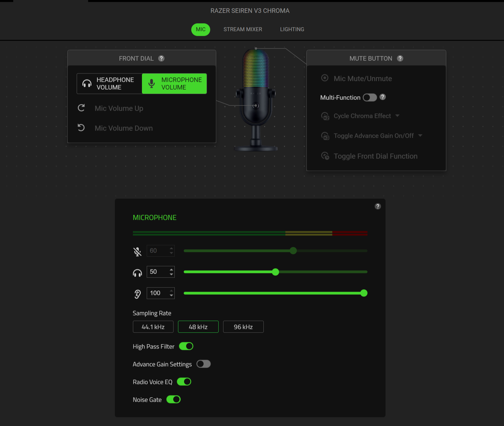Select 44.1 kHz sampling rate

coord(153,327)
